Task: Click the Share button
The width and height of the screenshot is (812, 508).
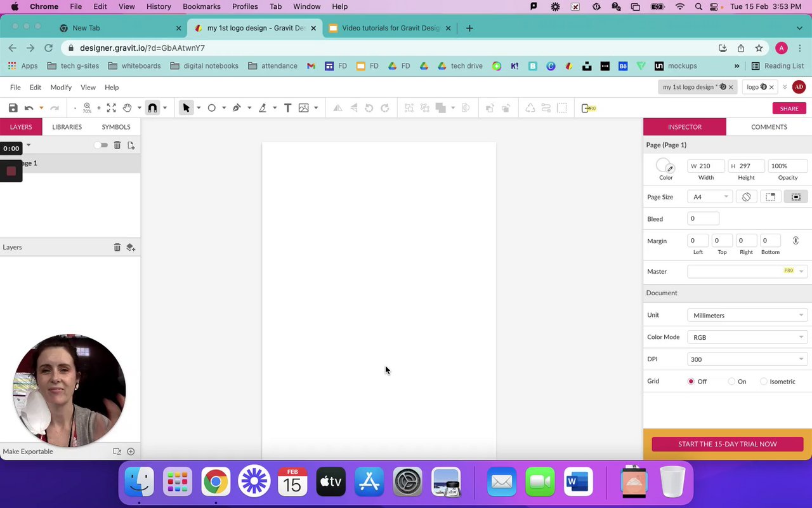Action: tap(789, 109)
